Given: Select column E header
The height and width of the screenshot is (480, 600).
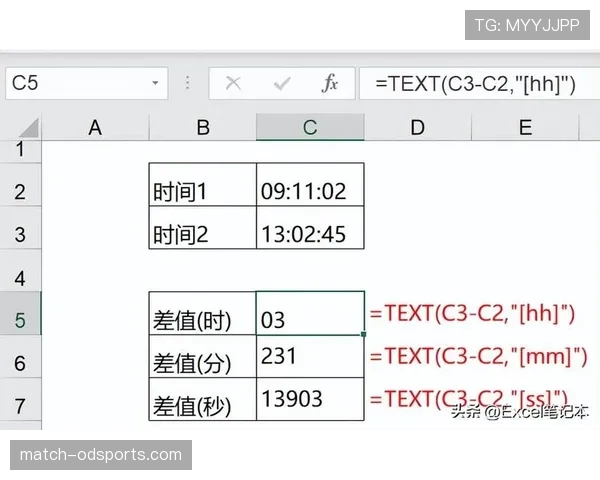Looking at the screenshot, I should click(x=525, y=127).
